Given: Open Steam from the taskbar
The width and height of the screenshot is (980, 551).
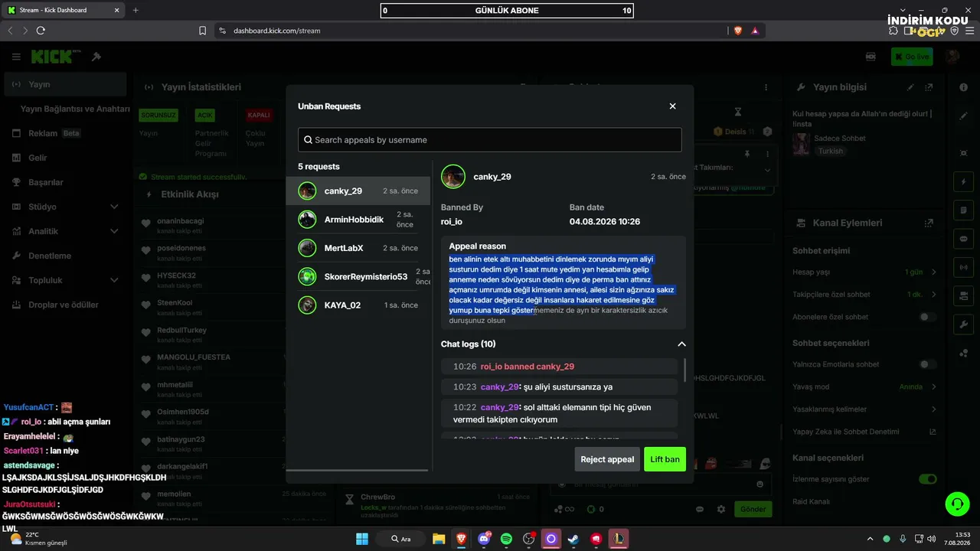Looking at the screenshot, I should pos(573,539).
